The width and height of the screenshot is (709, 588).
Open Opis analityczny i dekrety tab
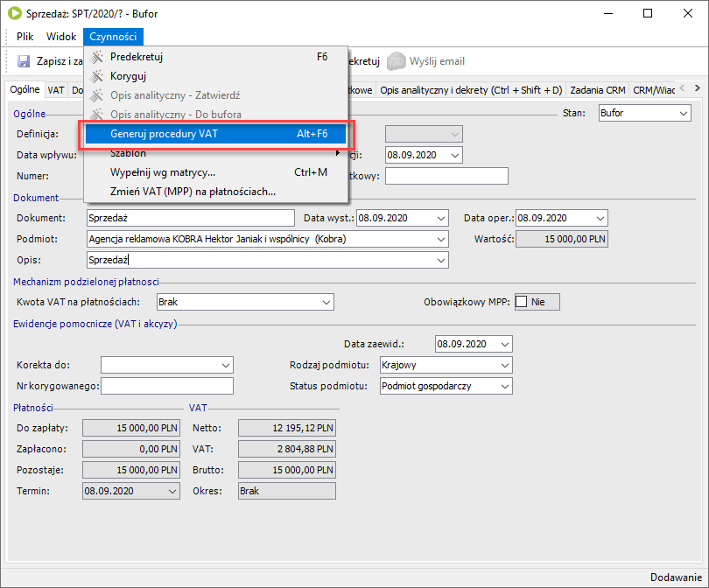pyautogui.click(x=471, y=90)
